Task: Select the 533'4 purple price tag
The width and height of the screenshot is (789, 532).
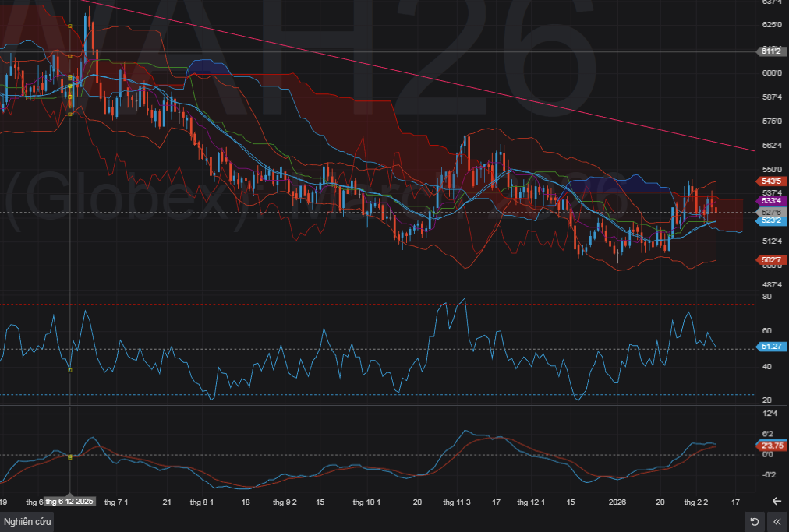Action: 770,201
